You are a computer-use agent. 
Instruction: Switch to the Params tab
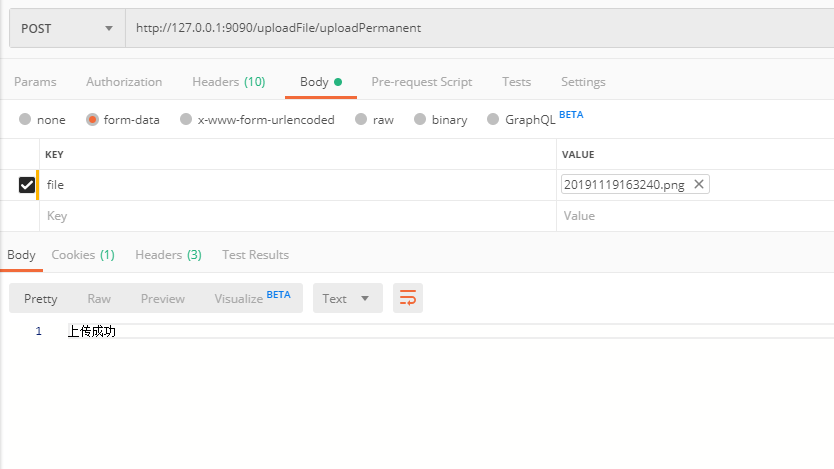pyautogui.click(x=35, y=82)
